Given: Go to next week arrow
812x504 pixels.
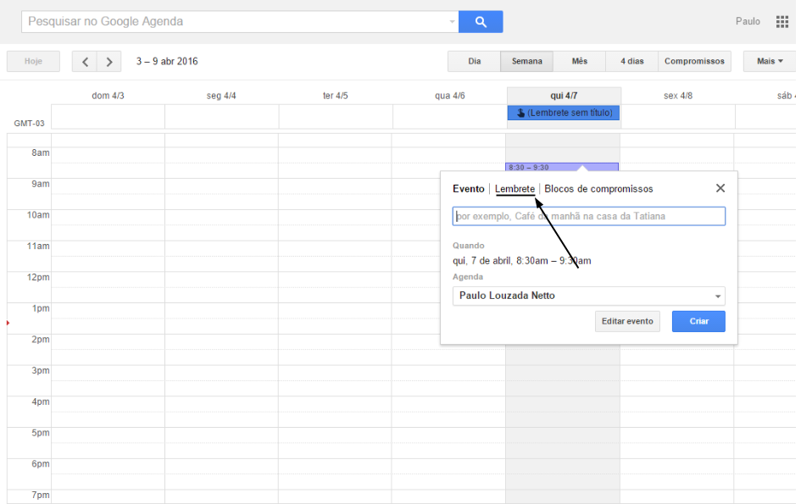Looking at the screenshot, I should tap(108, 62).
